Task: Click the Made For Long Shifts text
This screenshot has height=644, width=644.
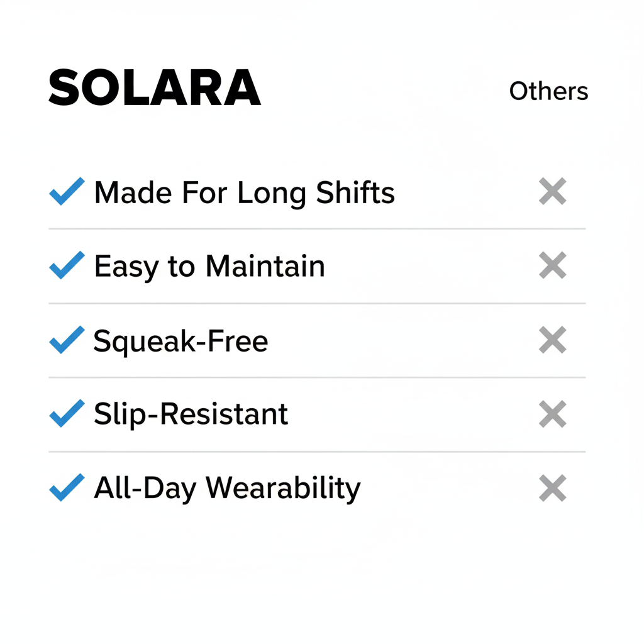Action: tap(244, 192)
